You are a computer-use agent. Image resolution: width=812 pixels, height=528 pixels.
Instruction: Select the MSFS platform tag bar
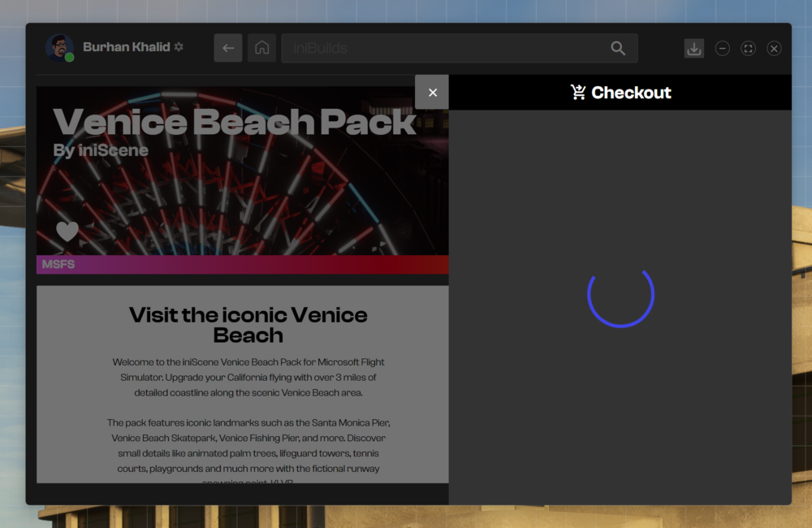point(242,265)
